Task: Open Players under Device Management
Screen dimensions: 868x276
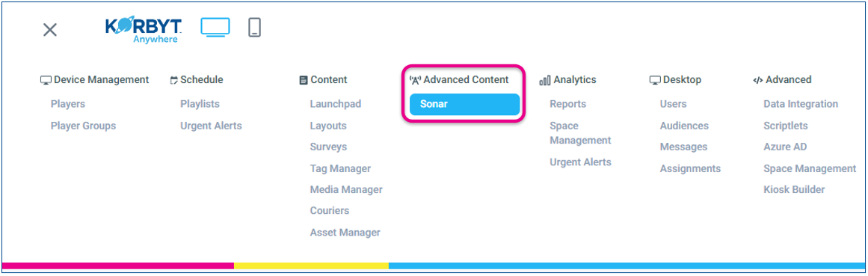Action: [x=68, y=104]
